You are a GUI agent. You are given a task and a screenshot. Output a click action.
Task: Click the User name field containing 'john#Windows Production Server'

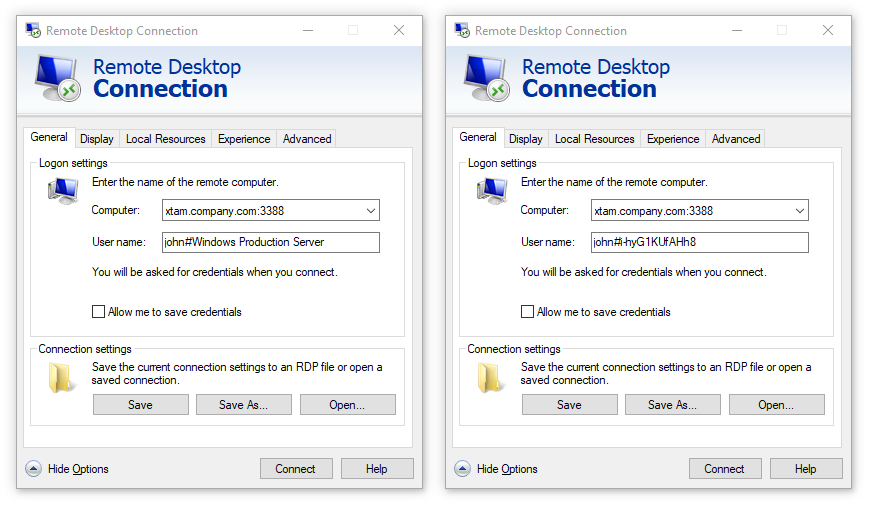[x=270, y=242]
